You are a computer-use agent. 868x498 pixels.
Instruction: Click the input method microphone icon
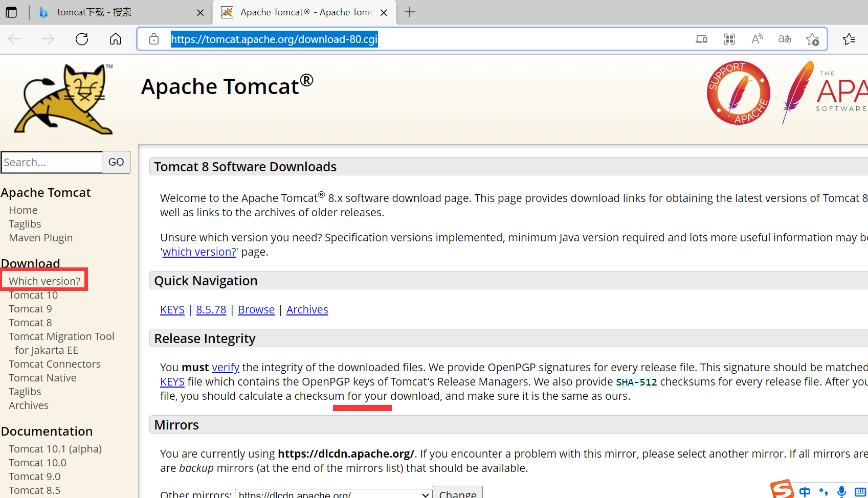pyautogui.click(x=841, y=492)
